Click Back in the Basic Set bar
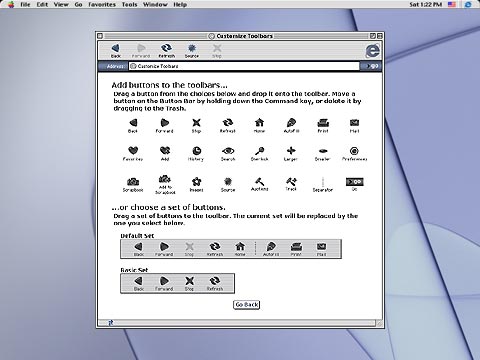This screenshot has height=360, width=480. pyautogui.click(x=139, y=283)
